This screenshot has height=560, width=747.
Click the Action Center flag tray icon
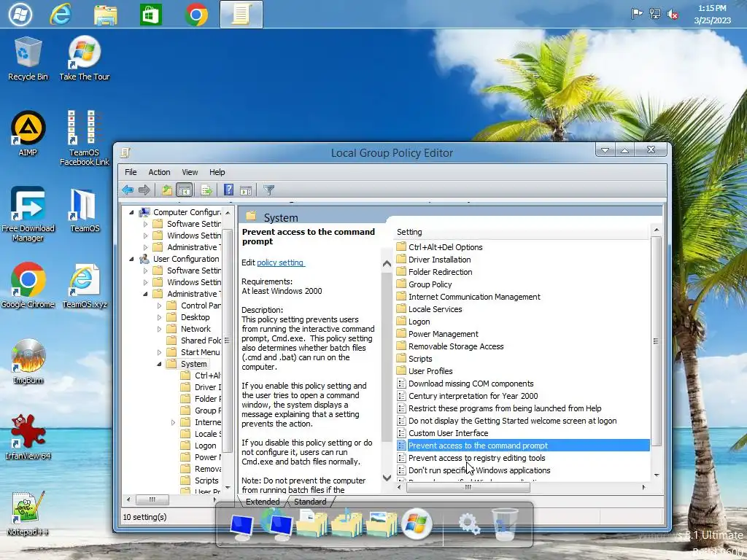pyautogui.click(x=637, y=14)
